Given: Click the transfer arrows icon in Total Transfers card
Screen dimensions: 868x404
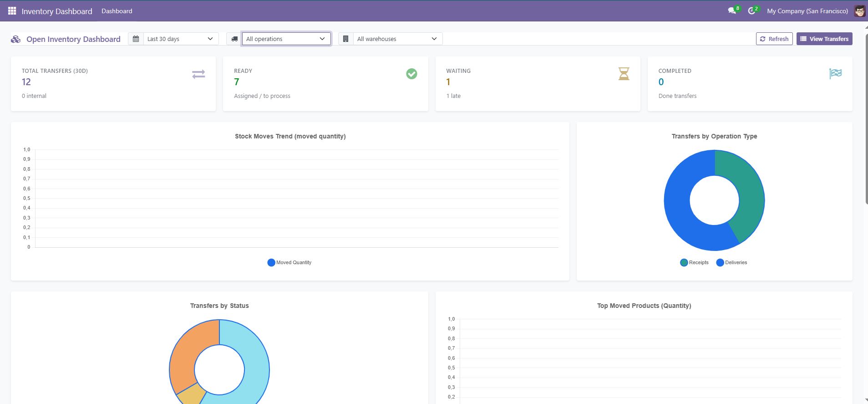Looking at the screenshot, I should tap(198, 74).
